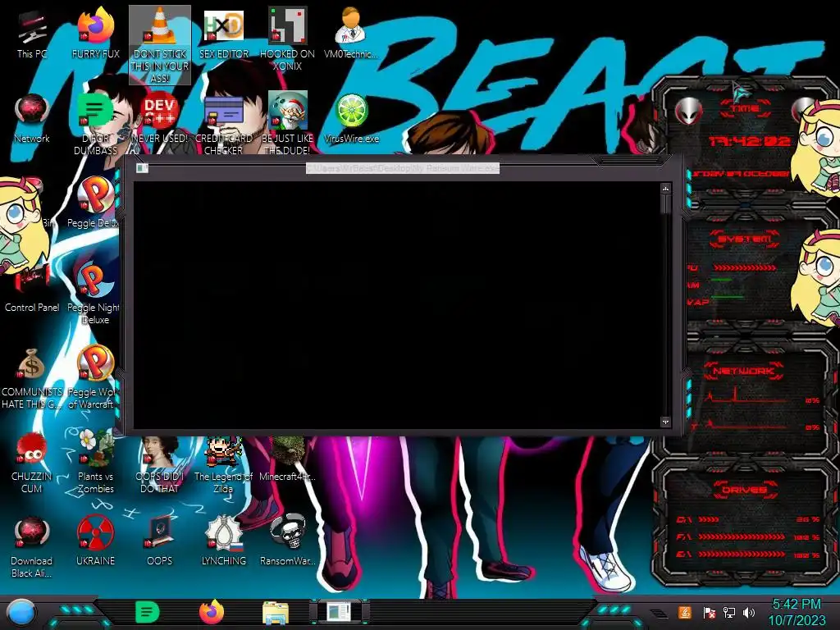Click the console window title bar path
This screenshot has height=630, width=840.
point(402,168)
